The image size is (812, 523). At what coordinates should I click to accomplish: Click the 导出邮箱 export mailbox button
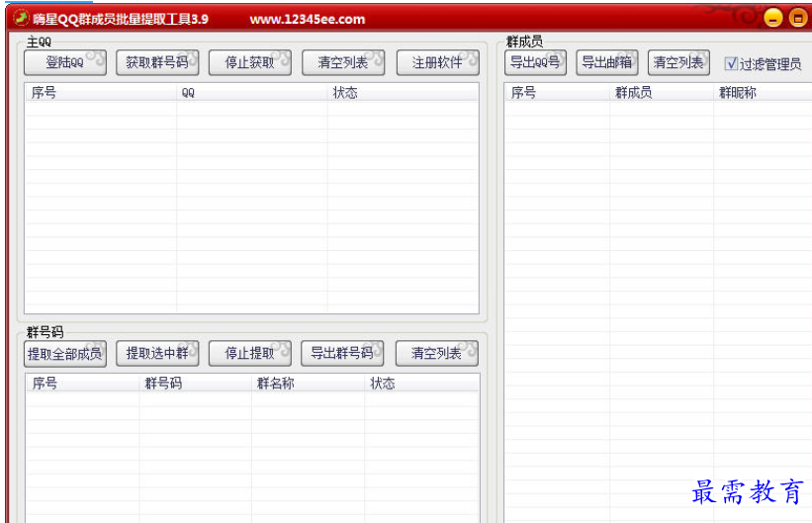[x=607, y=62]
